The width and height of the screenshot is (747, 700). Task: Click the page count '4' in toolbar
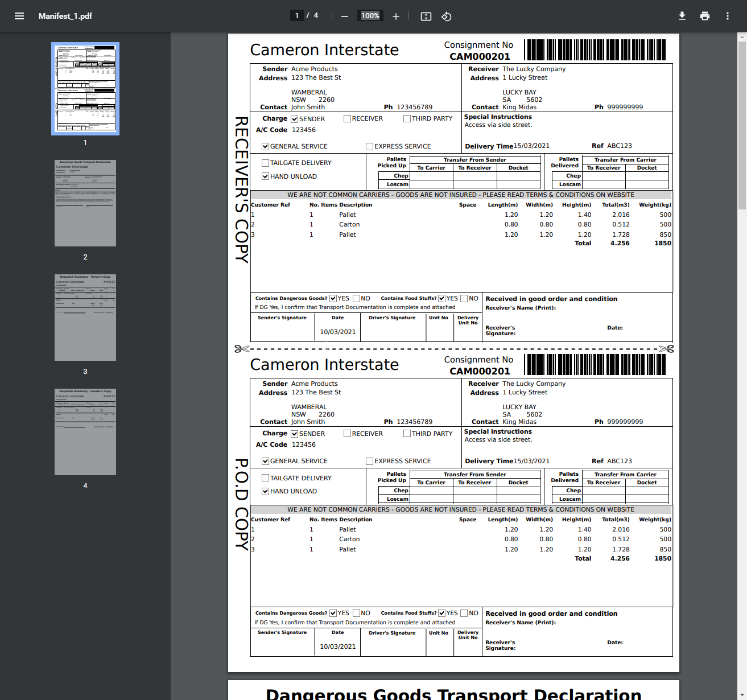[x=316, y=15]
